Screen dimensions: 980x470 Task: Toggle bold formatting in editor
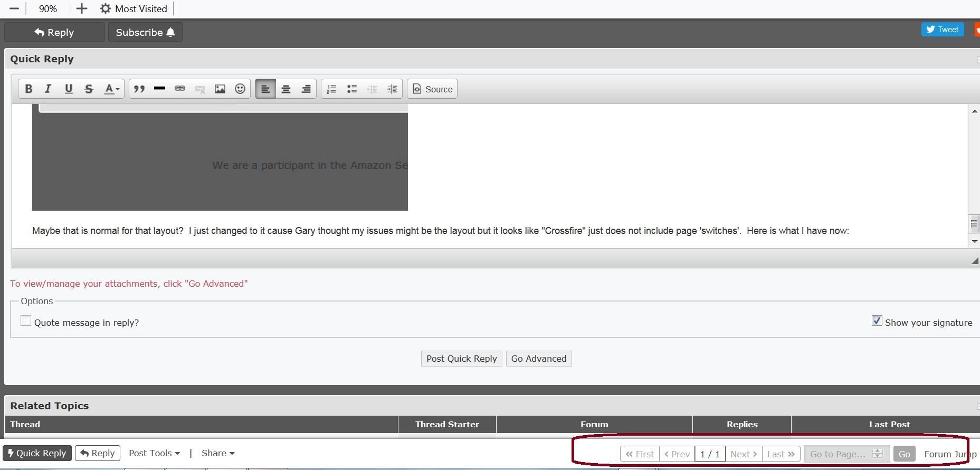29,89
